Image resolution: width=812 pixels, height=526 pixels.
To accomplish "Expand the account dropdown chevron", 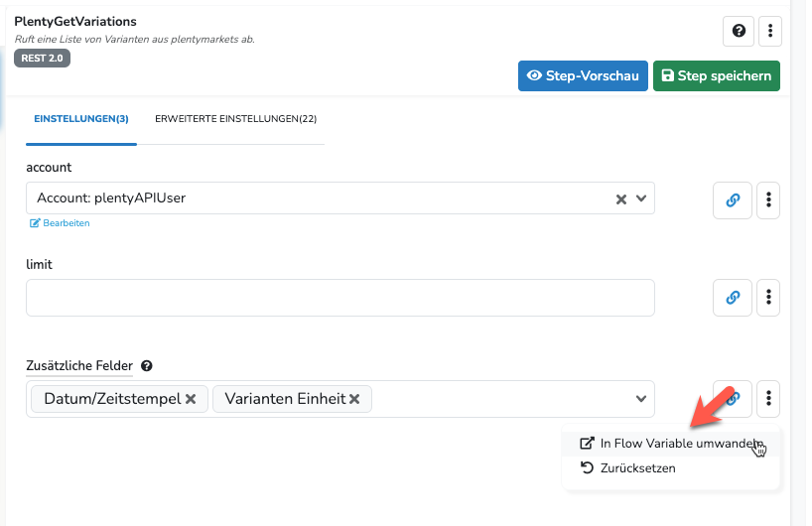I will point(641,198).
